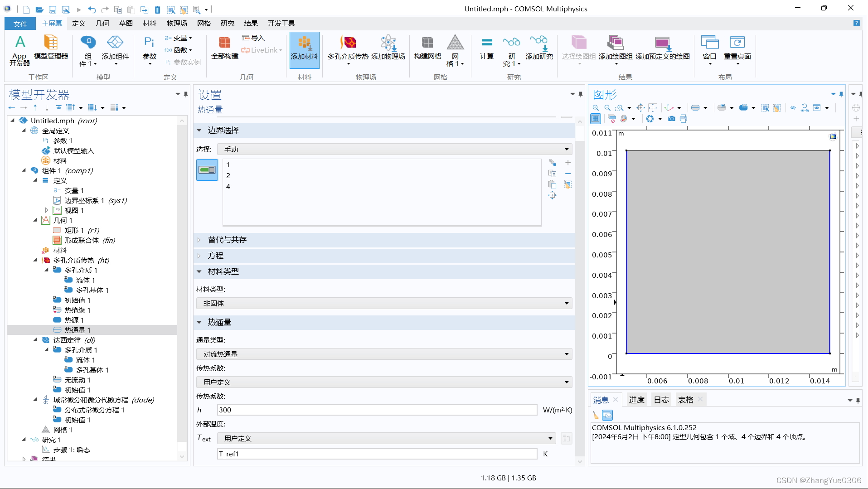Click the 计算 (Compute) icon
868x489 pixels.
[x=487, y=47]
